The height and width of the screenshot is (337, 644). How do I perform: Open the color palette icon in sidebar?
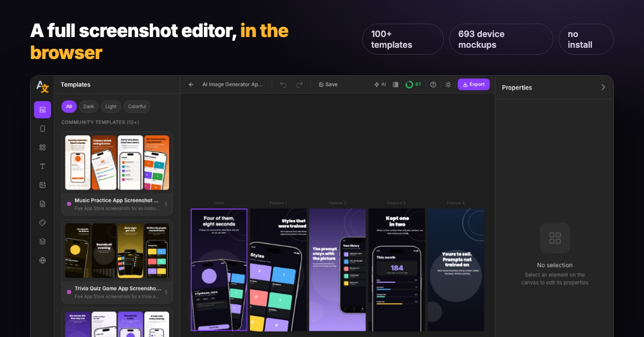tap(42, 223)
